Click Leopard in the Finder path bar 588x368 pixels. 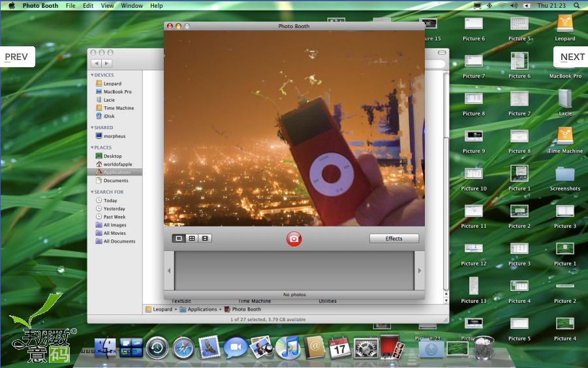159,309
